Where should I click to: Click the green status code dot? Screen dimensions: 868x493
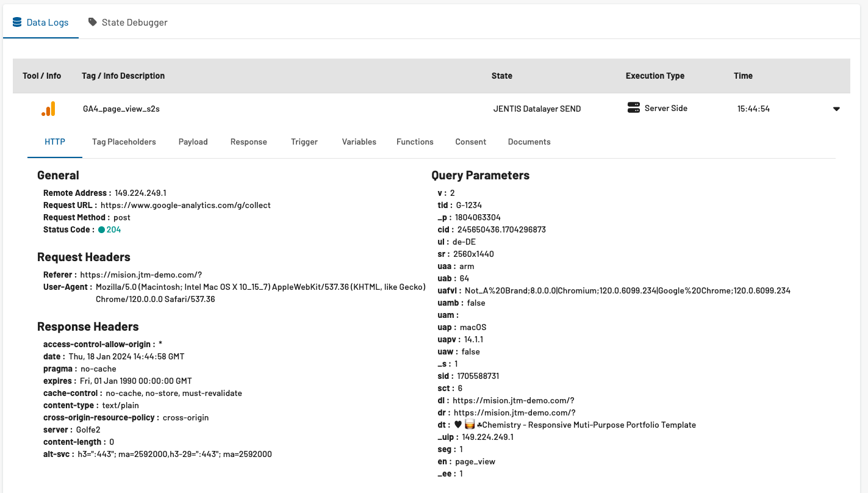[x=101, y=229]
